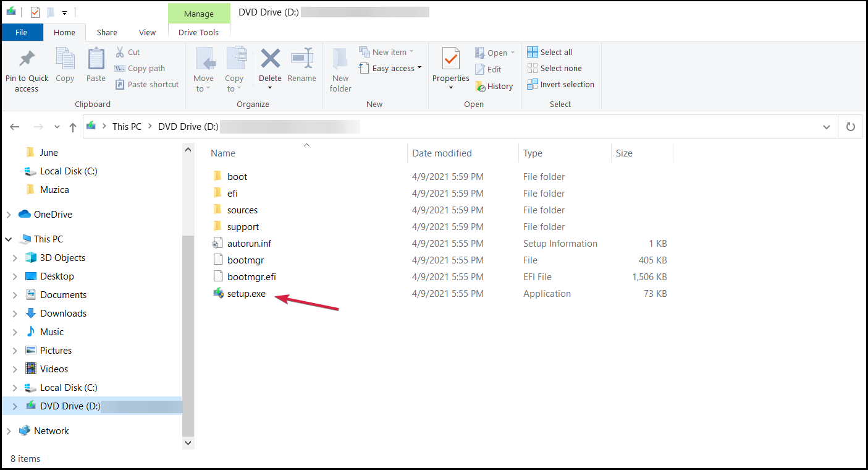Select the setup.exe application file

246,294
